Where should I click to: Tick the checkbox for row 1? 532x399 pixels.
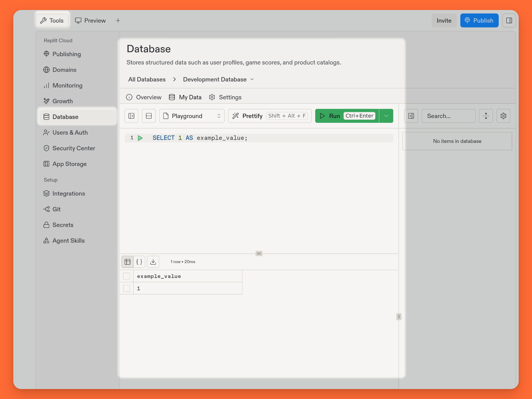click(x=127, y=288)
